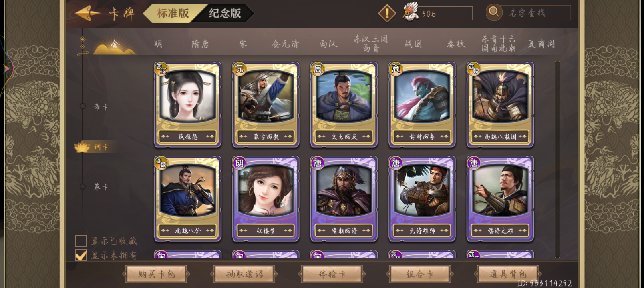This screenshot has width=644, height=288.
Task: Click the winged currency icon showing 306
Action: (x=410, y=13)
